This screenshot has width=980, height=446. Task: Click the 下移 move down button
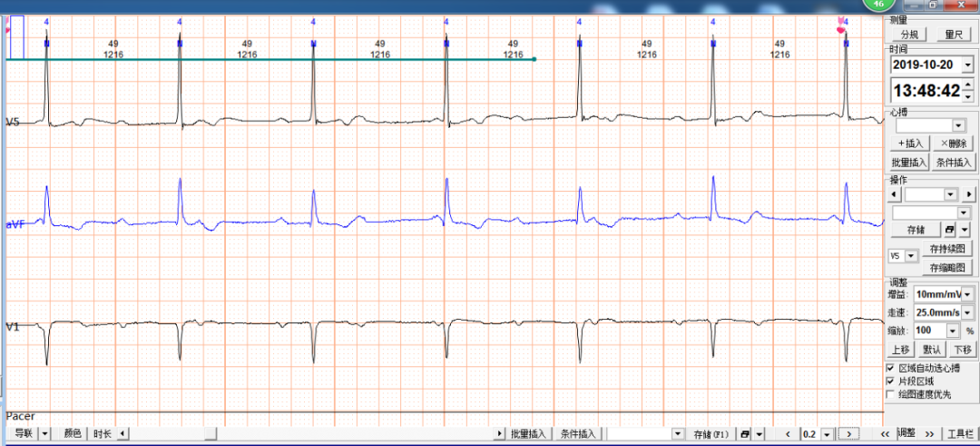(x=961, y=349)
